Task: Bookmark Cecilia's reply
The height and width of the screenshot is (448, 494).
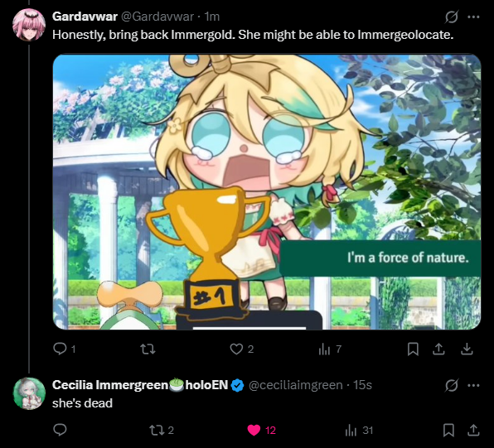Action: click(448, 430)
